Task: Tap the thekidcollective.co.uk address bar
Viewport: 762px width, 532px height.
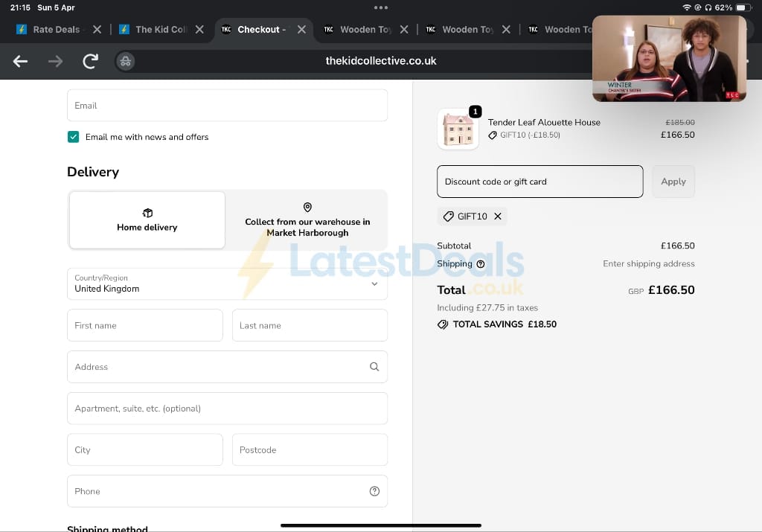Action: (381, 61)
